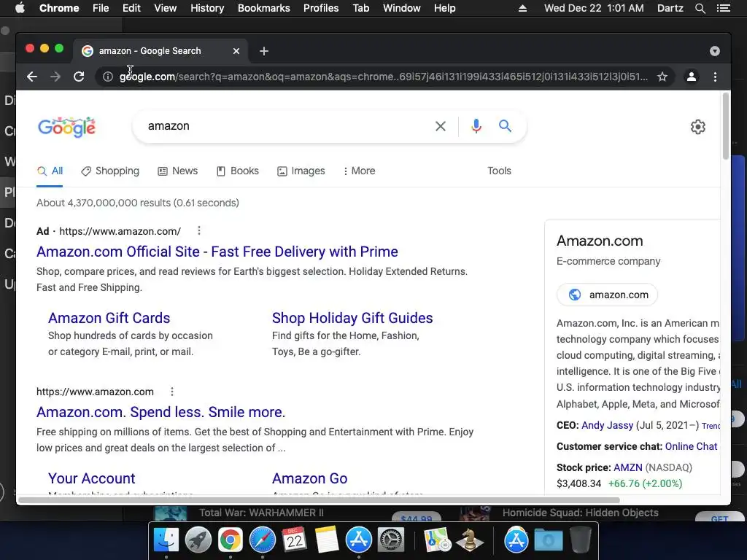Image resolution: width=747 pixels, height=560 pixels.
Task: Click the Google holiday logo
Action: (x=66, y=127)
